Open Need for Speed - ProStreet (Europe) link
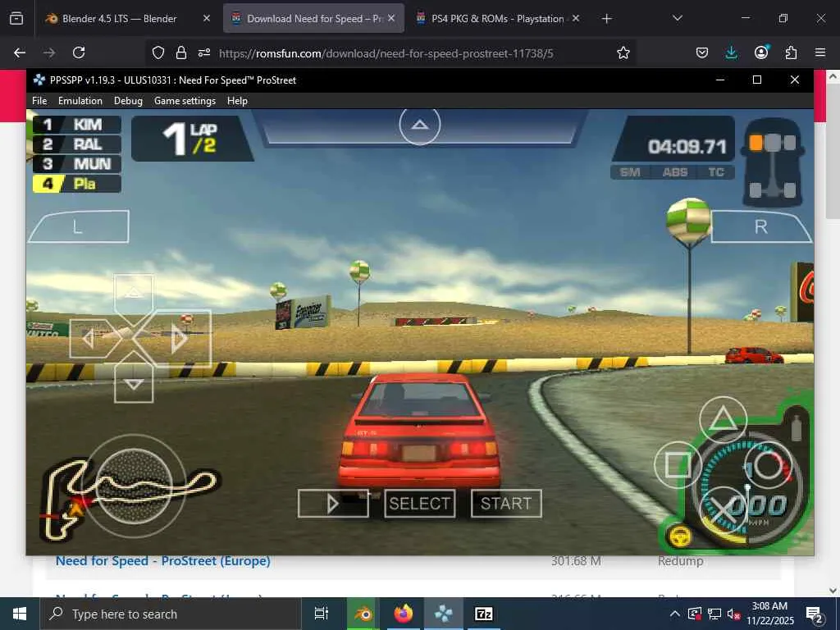Viewport: 840px width, 630px height. (163, 560)
